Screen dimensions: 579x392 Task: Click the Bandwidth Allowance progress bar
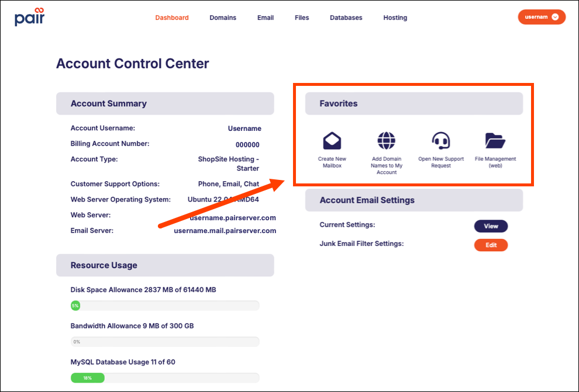click(165, 342)
